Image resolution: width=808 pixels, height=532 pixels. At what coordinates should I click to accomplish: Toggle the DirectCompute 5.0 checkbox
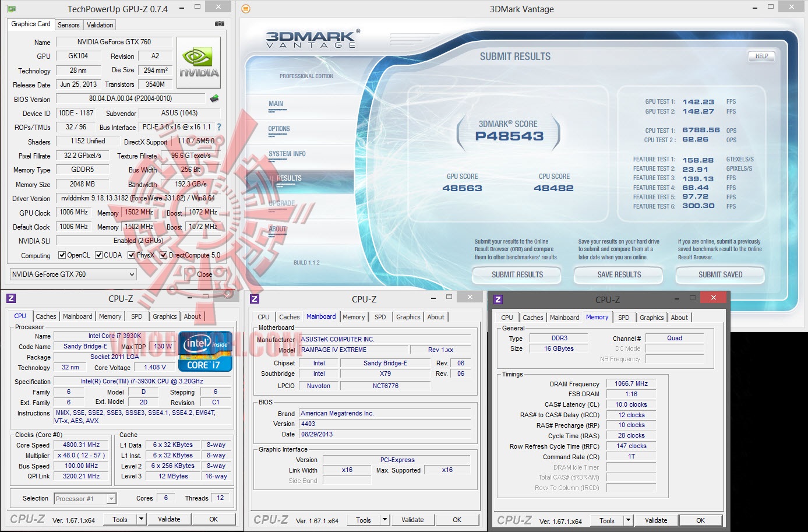164,255
